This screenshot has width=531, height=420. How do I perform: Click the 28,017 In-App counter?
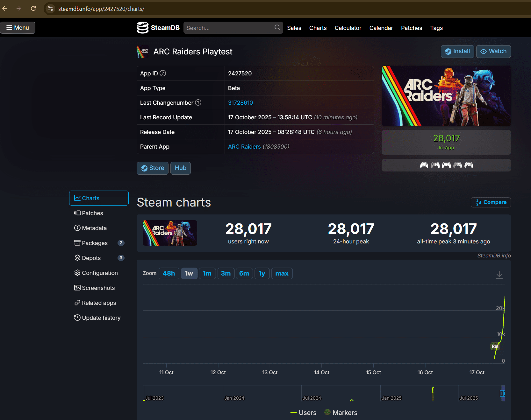446,142
